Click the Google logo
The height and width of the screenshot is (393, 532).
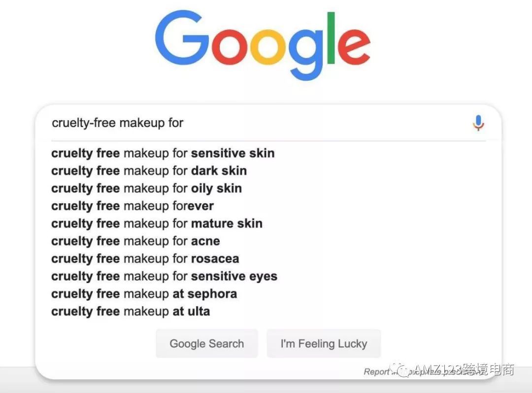coord(263,45)
